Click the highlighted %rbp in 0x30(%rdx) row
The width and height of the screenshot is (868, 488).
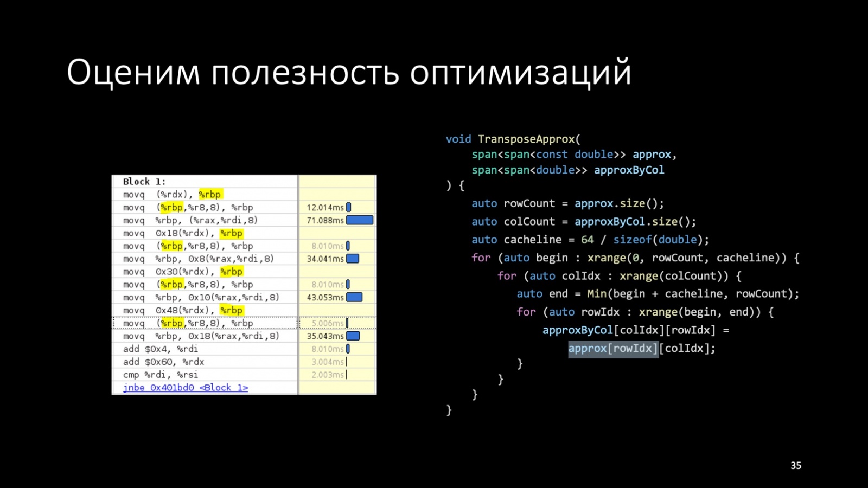coord(232,271)
